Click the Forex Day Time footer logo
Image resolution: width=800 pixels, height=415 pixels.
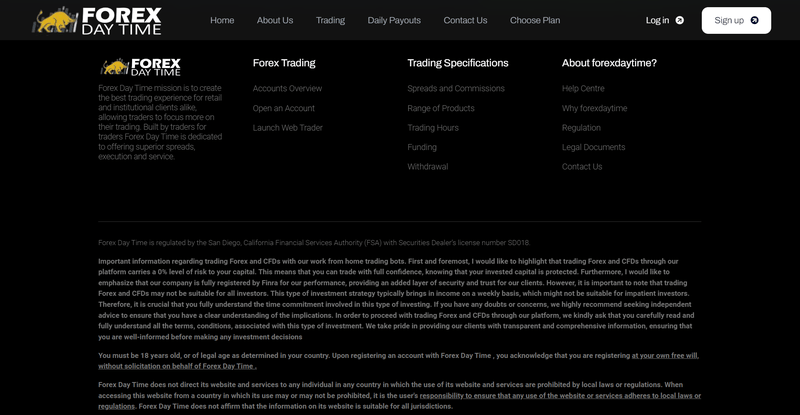point(141,67)
